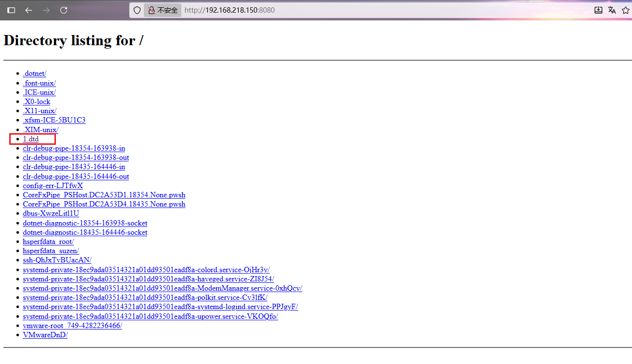The image size is (632, 364).
Task: Go back with the back arrow
Action: [29, 10]
